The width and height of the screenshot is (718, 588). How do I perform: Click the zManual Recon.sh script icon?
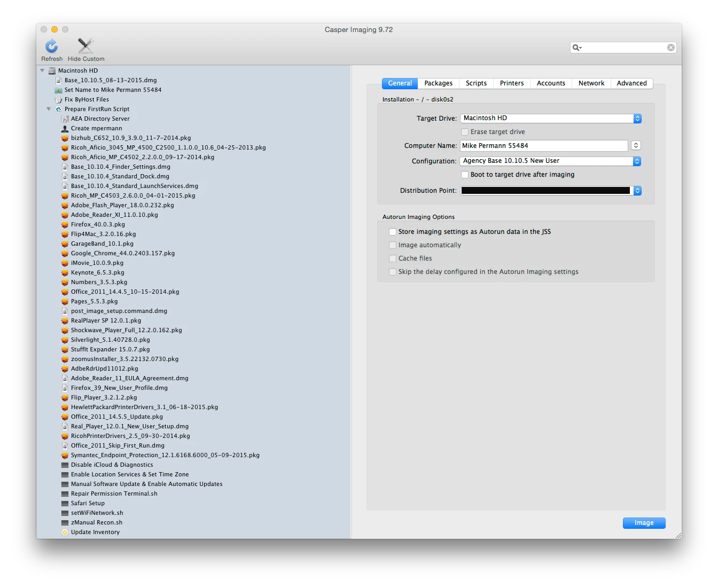65,522
